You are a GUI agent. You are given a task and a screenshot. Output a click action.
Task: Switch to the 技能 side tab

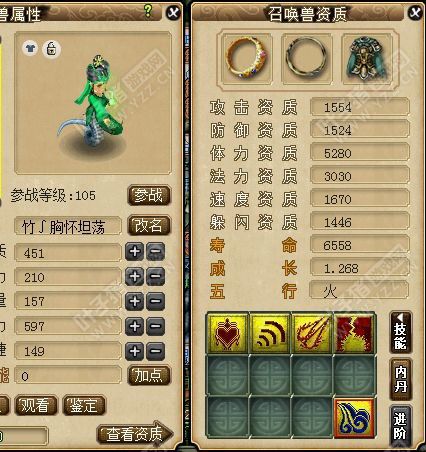[400, 333]
